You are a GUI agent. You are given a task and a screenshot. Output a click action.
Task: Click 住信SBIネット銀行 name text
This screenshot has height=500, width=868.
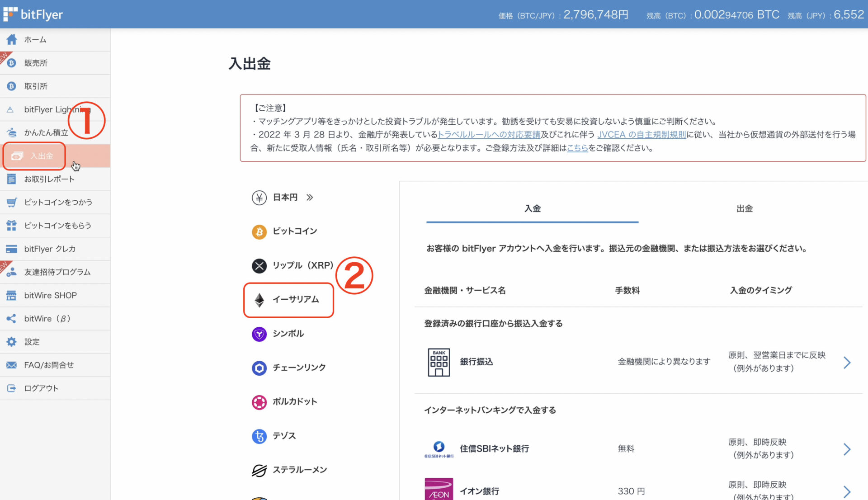click(495, 449)
